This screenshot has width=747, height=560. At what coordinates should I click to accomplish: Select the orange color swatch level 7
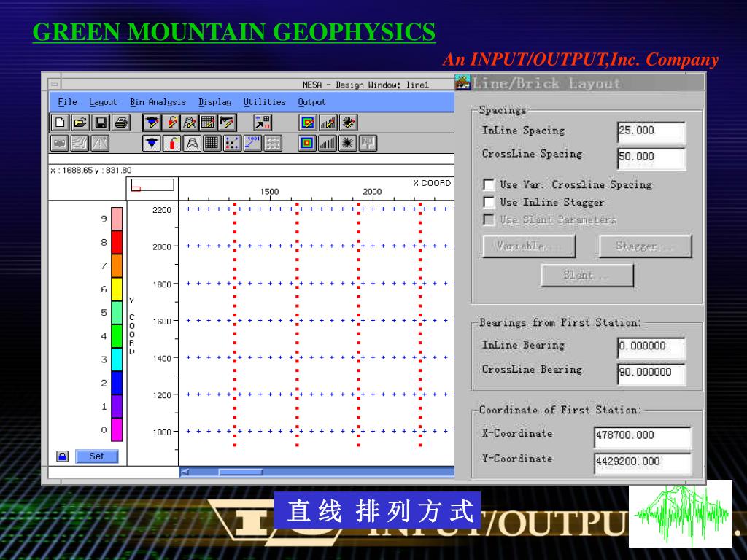click(117, 266)
